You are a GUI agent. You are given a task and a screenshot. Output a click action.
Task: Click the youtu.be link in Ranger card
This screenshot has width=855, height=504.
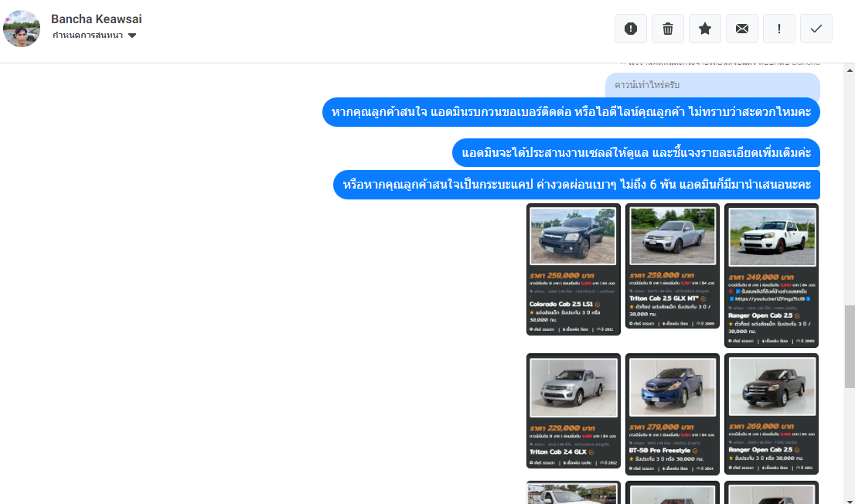point(769,299)
